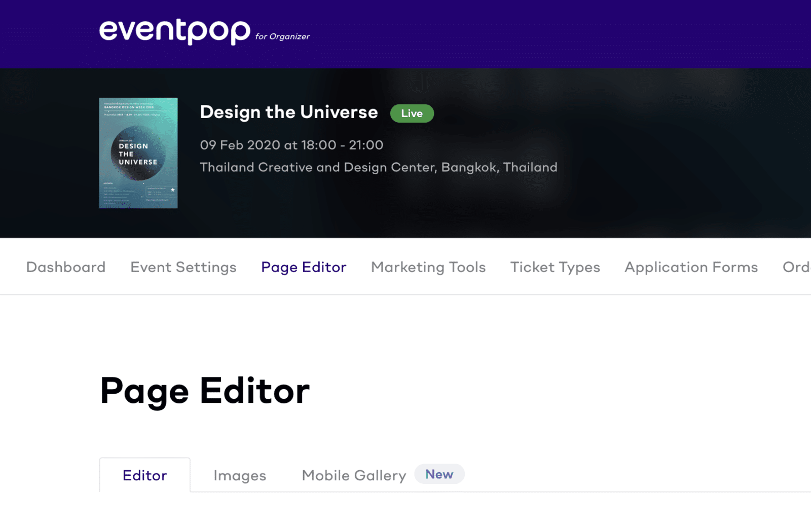
Task: Click the green Live status badge
Action: pos(412,113)
